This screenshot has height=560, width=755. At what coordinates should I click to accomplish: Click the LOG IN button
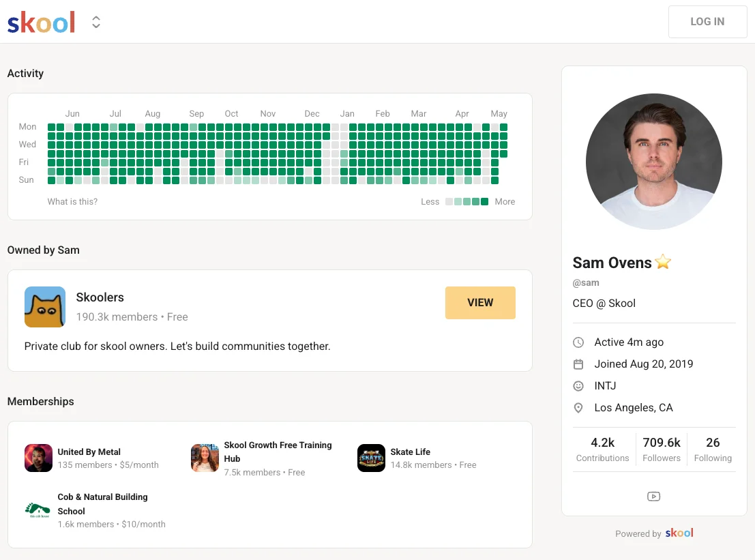(707, 22)
